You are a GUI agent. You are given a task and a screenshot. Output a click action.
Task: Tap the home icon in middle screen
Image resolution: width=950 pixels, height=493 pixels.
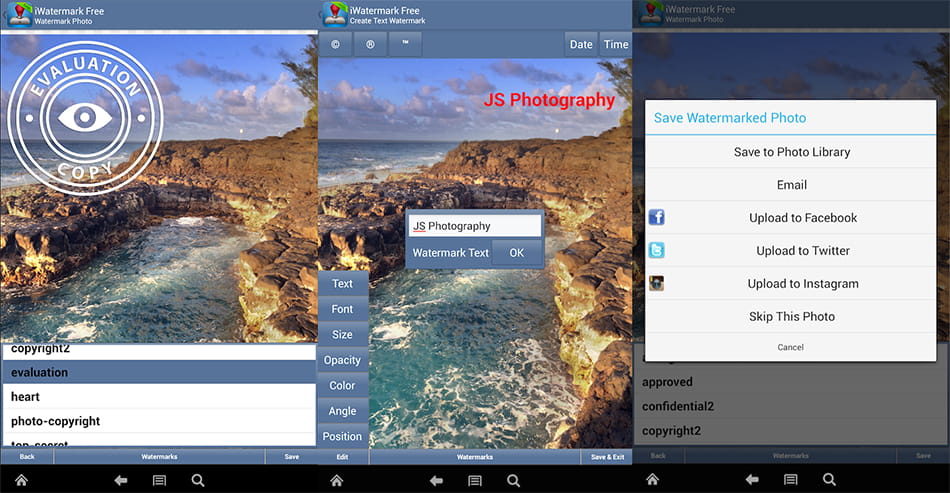click(x=337, y=480)
